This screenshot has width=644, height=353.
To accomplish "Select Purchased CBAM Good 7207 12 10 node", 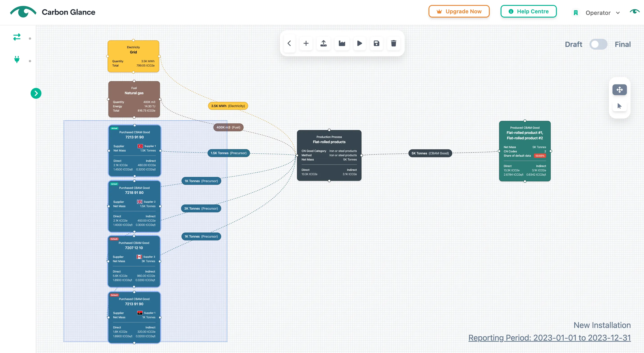I will coord(134,261).
